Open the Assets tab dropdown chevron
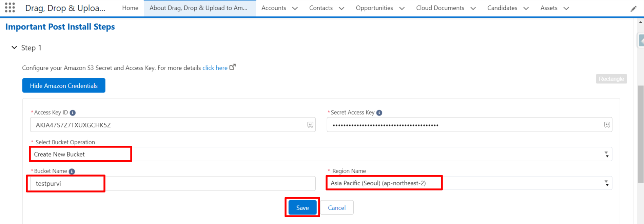 point(566,8)
